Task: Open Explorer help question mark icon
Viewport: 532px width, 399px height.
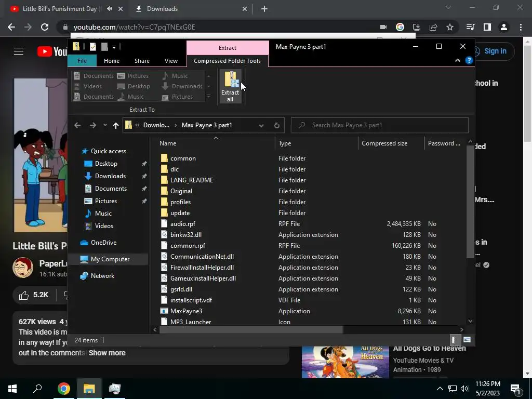Action: coord(469,60)
